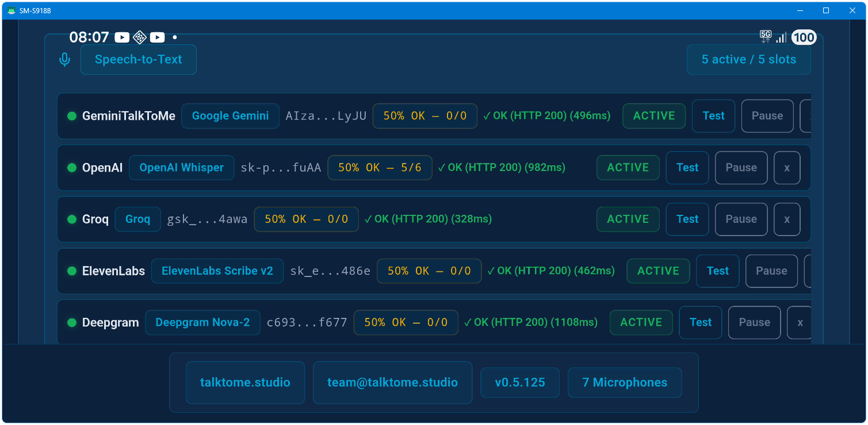The image size is (868, 425).
Task: Pause the OpenAI provider
Action: (741, 168)
